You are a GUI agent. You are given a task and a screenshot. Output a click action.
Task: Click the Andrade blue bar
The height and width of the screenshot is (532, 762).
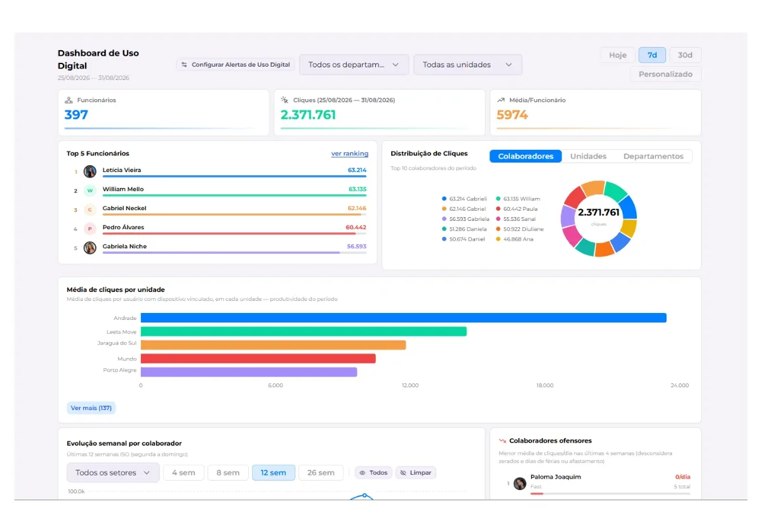403,318
